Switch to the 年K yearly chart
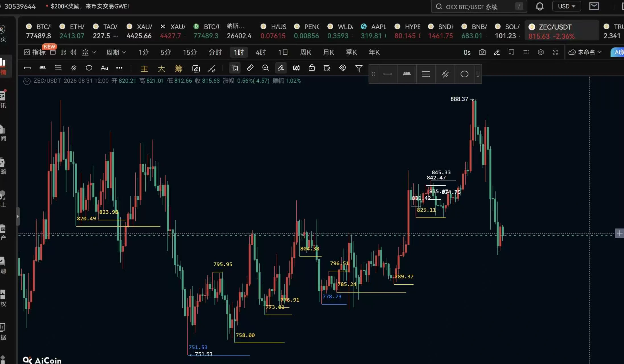Screen dimensions: 624x364 [x=374, y=52]
